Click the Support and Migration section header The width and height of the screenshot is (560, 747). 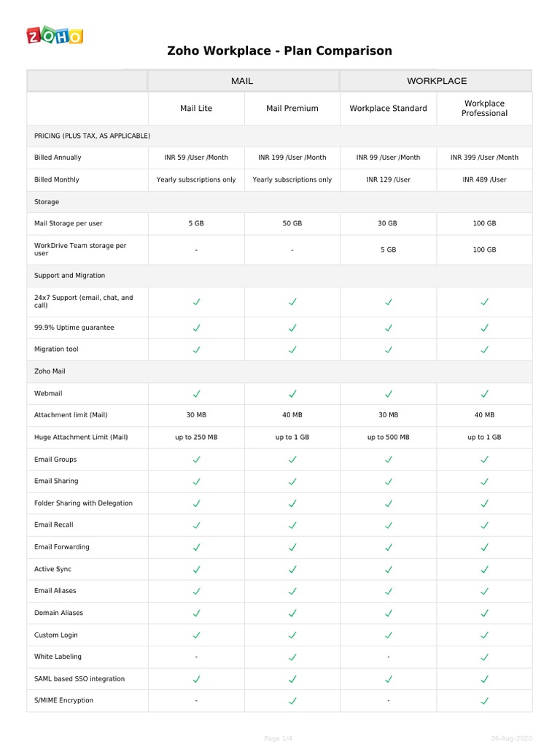(70, 276)
